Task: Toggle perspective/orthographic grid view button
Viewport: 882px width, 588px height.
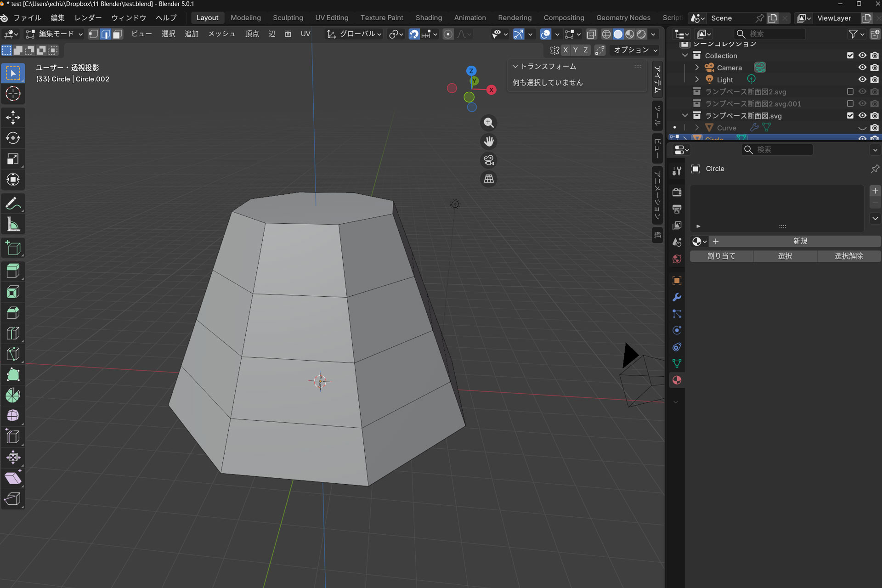Action: [489, 179]
